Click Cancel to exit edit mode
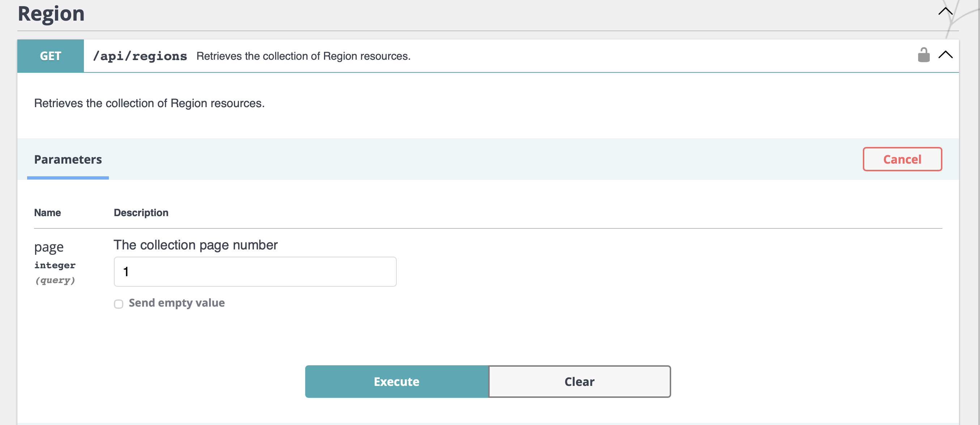The height and width of the screenshot is (425, 980). [x=902, y=159]
